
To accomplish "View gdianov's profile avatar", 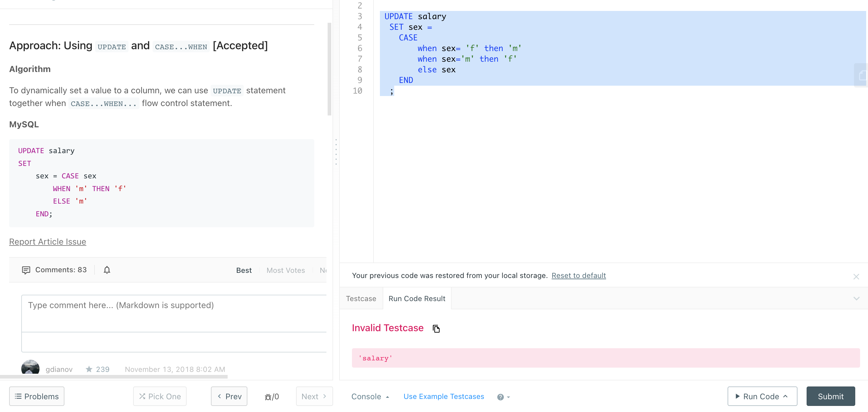I will (x=30, y=367).
